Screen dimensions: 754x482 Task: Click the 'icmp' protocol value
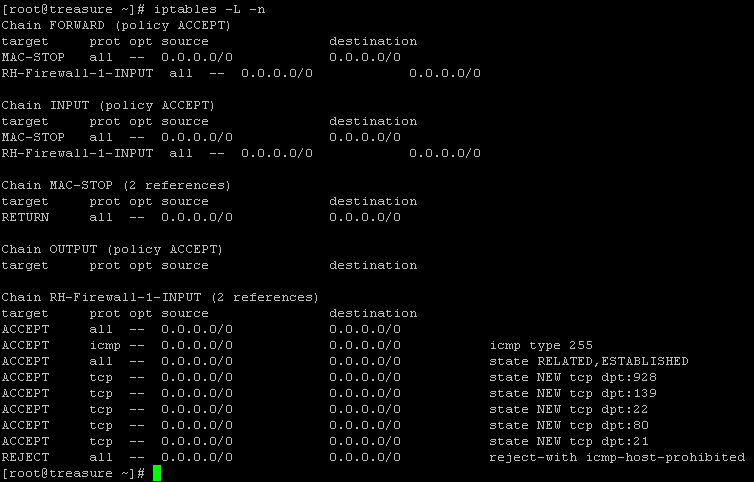click(105, 345)
